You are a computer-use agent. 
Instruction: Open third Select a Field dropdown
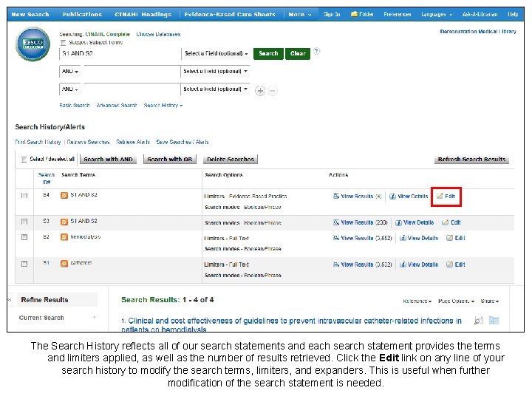215,89
